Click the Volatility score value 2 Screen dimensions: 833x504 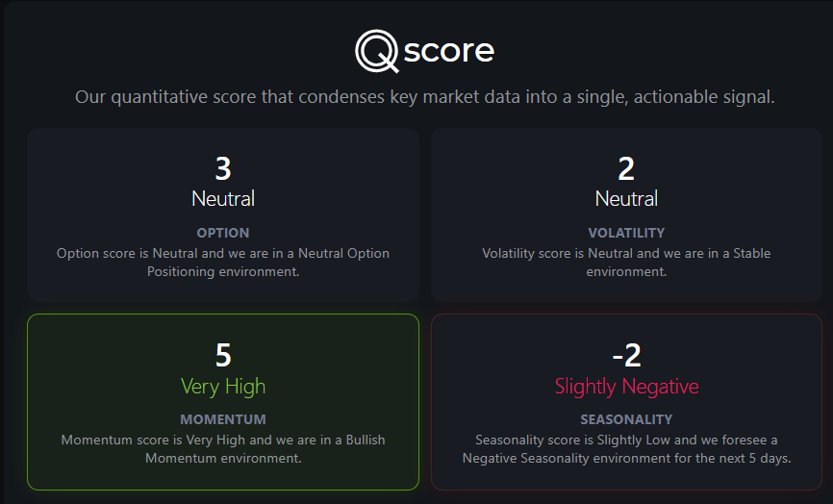click(x=626, y=169)
